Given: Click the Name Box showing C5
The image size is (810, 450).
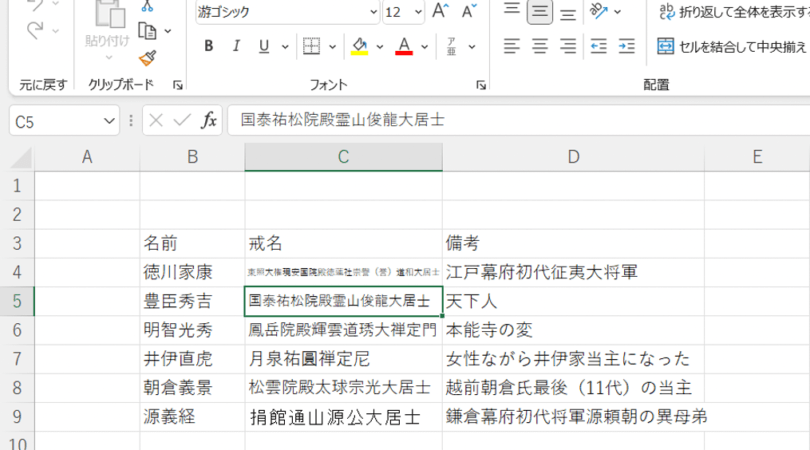Looking at the screenshot, I should [x=55, y=121].
